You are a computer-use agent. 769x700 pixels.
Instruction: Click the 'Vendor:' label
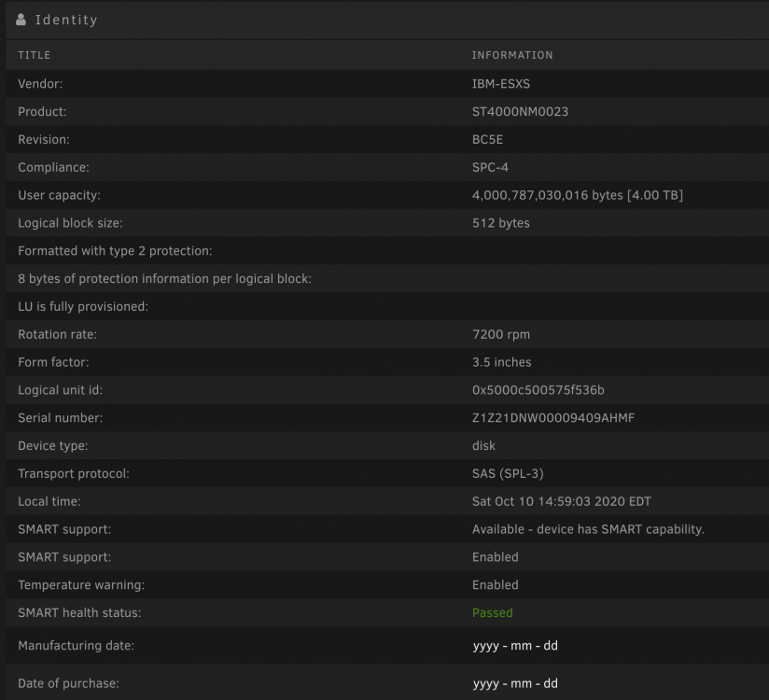(40, 84)
